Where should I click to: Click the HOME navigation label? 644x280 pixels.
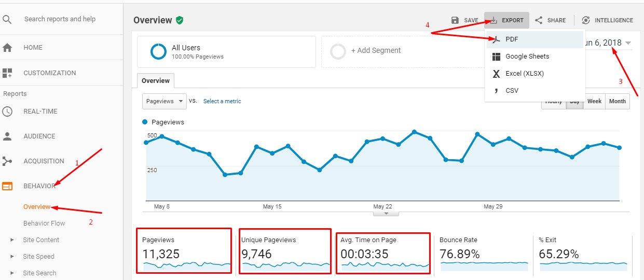pyautogui.click(x=33, y=48)
